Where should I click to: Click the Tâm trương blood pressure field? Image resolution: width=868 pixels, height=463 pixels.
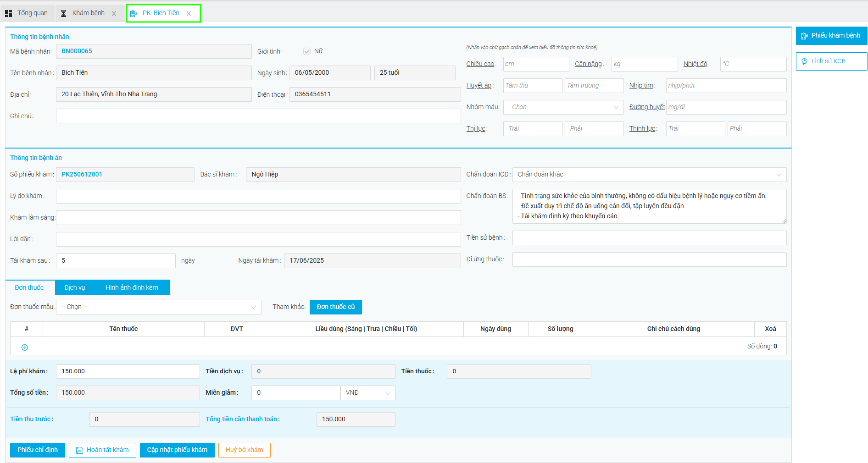tap(594, 86)
